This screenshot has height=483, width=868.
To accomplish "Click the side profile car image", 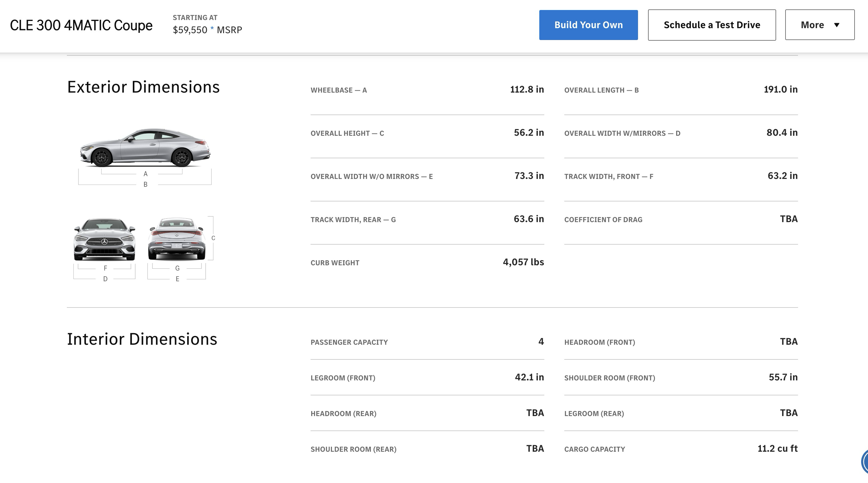I will pos(145,147).
